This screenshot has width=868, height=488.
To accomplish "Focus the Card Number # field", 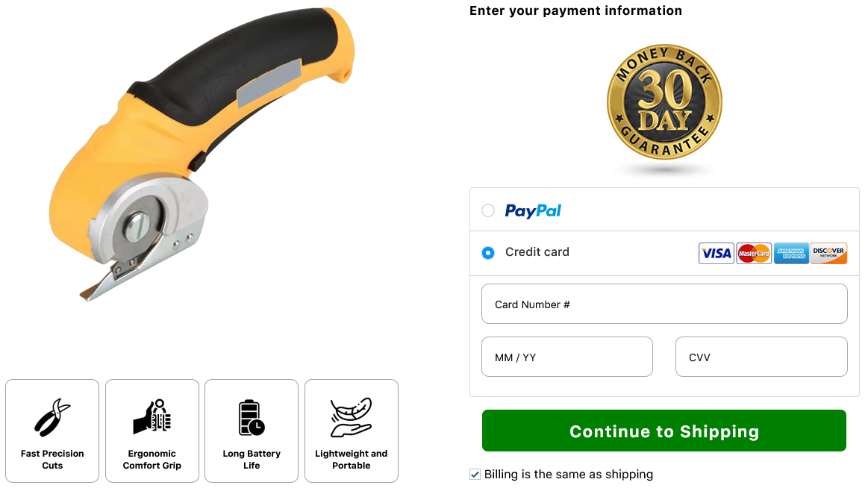I will point(664,304).
